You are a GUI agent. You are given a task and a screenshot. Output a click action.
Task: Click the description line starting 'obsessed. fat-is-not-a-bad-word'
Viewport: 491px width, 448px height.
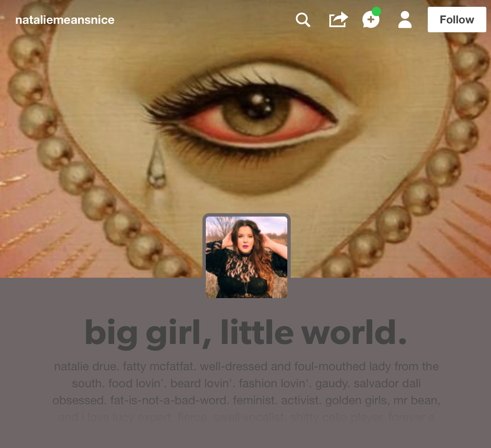(x=246, y=400)
